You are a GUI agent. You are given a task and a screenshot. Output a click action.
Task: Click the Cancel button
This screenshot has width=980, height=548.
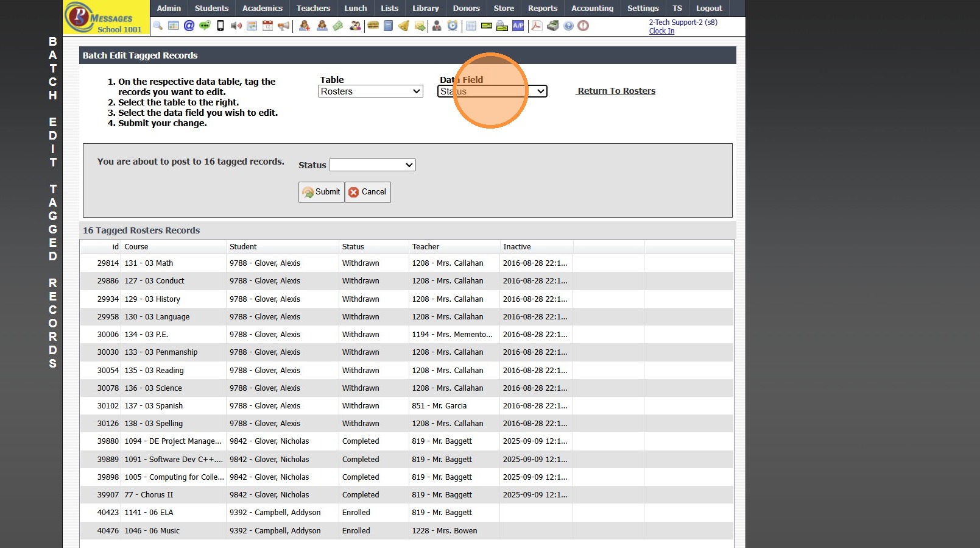(x=368, y=192)
